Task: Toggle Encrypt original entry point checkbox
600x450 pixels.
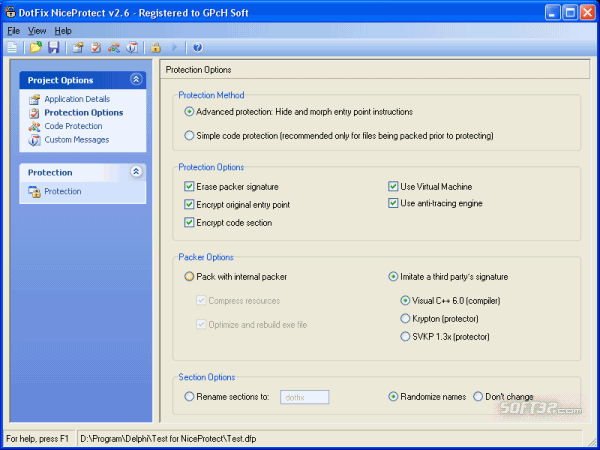Action: point(189,204)
